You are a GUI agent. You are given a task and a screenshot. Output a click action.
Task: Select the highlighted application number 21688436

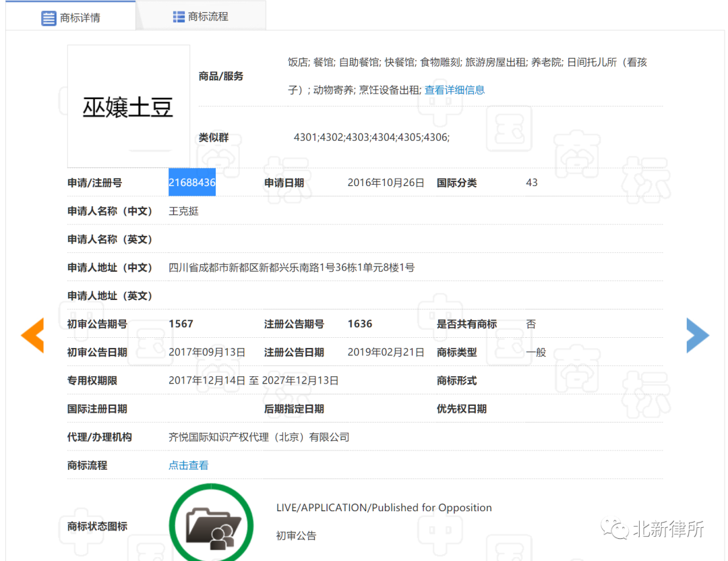(191, 182)
